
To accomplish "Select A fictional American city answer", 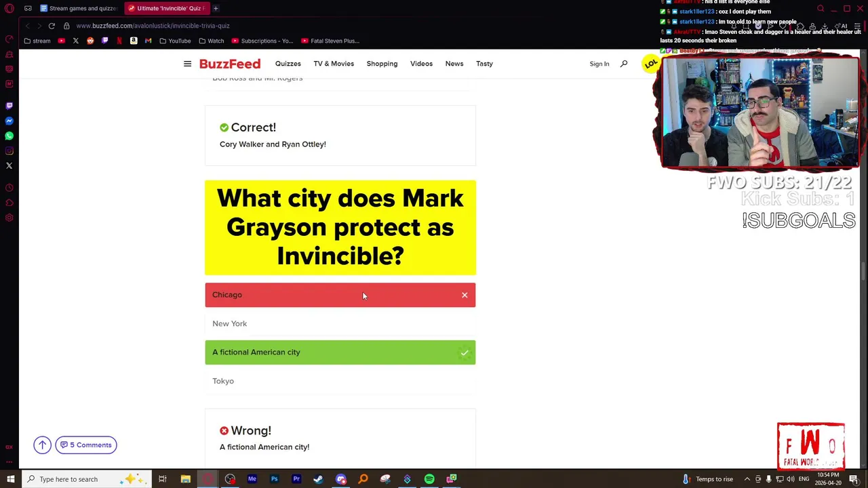I will [340, 352].
